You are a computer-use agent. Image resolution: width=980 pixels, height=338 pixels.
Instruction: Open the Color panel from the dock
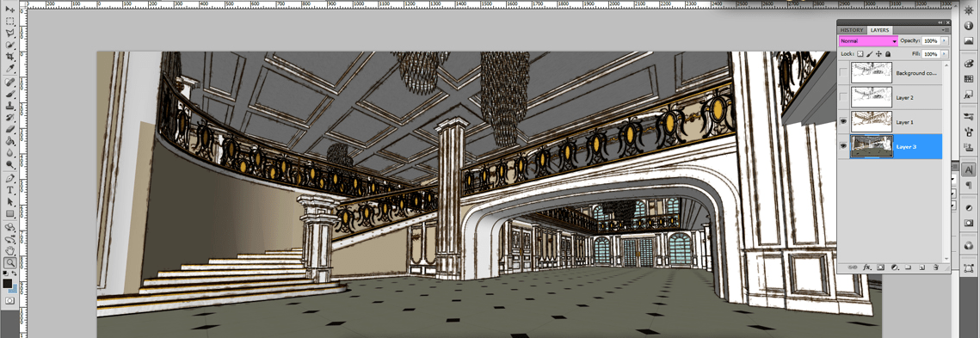(968, 64)
